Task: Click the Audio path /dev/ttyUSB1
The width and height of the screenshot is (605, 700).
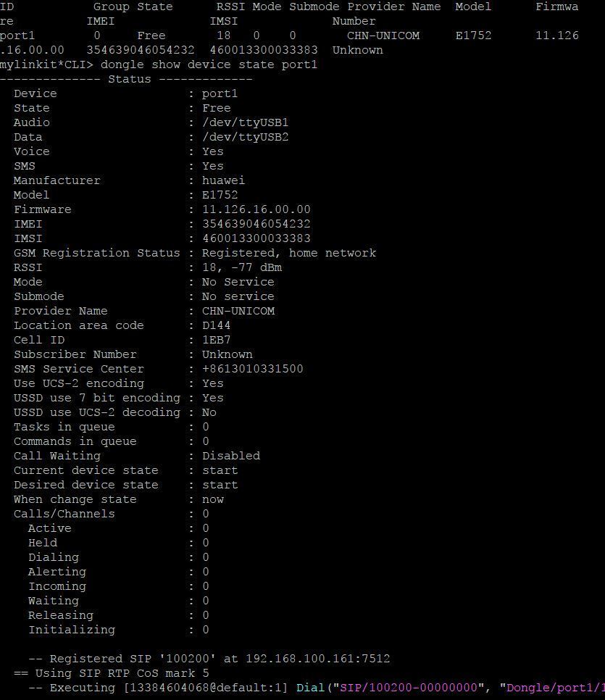Action: (246, 122)
